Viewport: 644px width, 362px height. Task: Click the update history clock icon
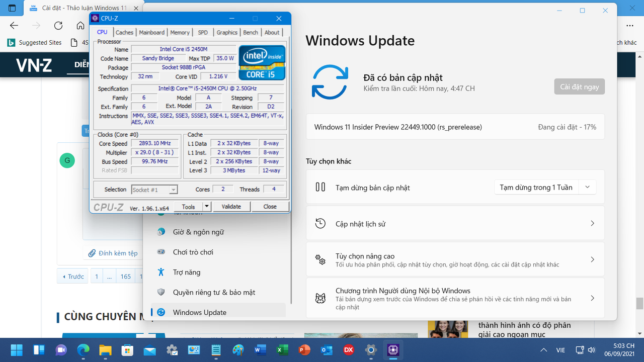click(320, 223)
